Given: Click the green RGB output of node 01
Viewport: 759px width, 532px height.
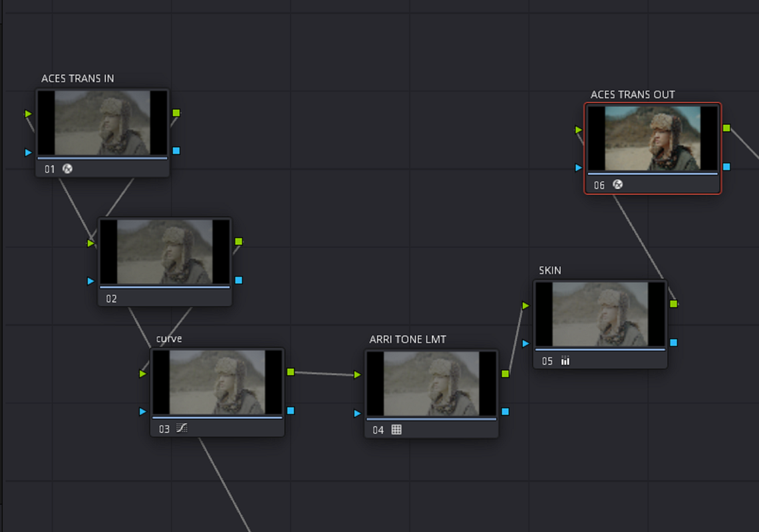Looking at the screenshot, I should click(x=176, y=113).
